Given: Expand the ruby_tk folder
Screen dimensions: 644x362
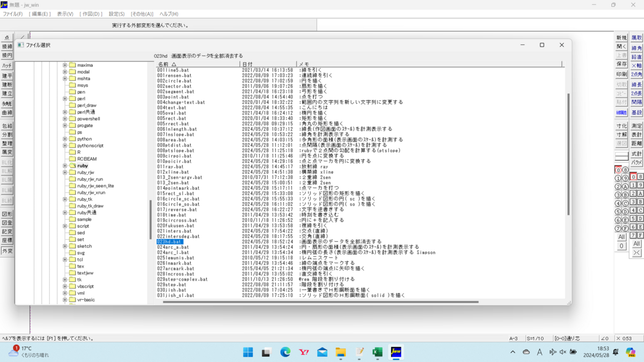Looking at the screenshot, I should [x=64, y=198].
